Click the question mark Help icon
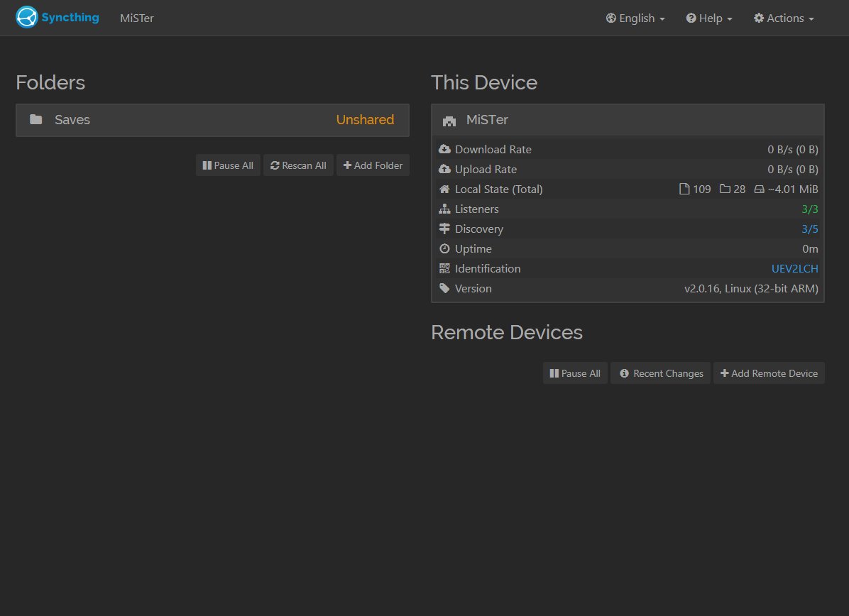The image size is (849, 616). pyautogui.click(x=691, y=18)
